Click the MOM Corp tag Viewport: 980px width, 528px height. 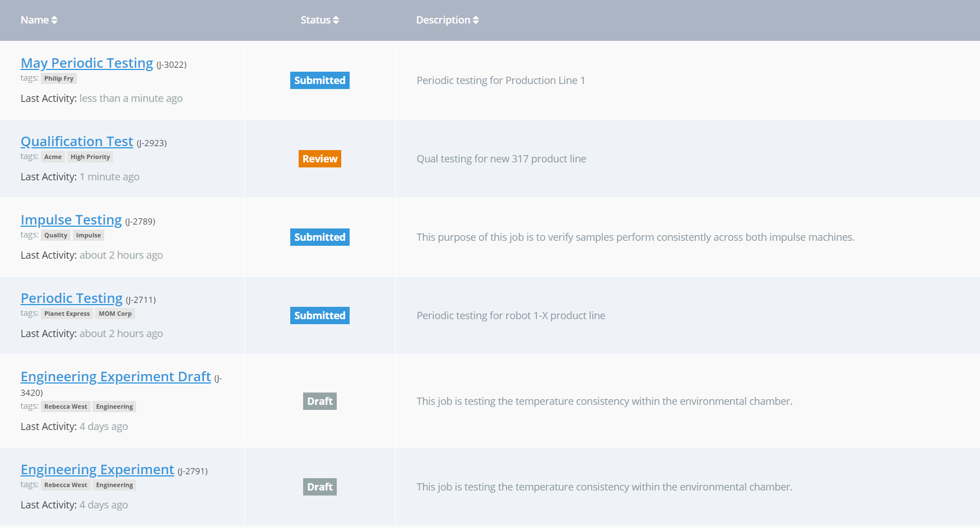[x=115, y=314]
